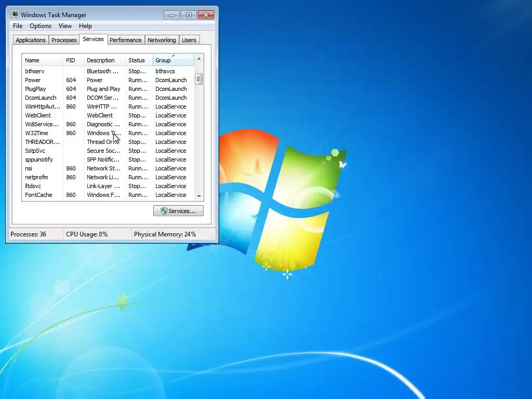The width and height of the screenshot is (532, 399).
Task: Click Processes: 36 in status bar
Action: [x=28, y=234]
